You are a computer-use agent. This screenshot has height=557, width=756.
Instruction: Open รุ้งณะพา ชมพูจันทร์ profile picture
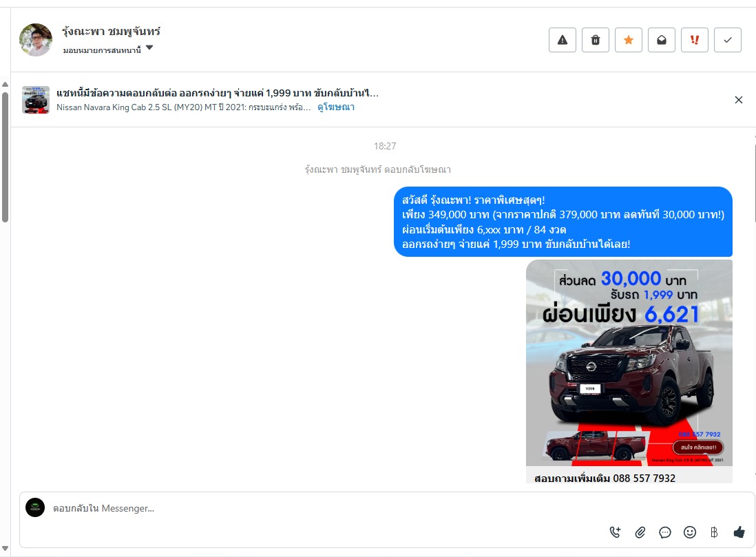36,40
